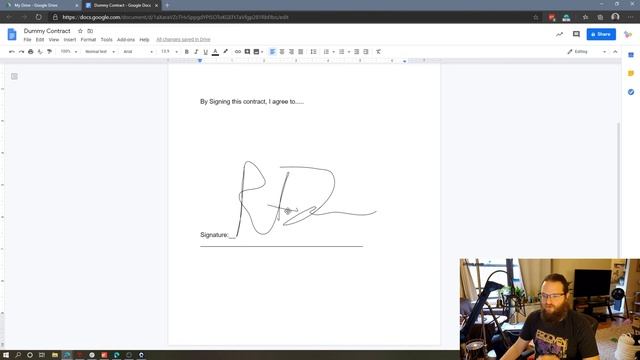Open Keep notes in the side panel
The width and height of the screenshot is (640, 360).
click(631, 73)
